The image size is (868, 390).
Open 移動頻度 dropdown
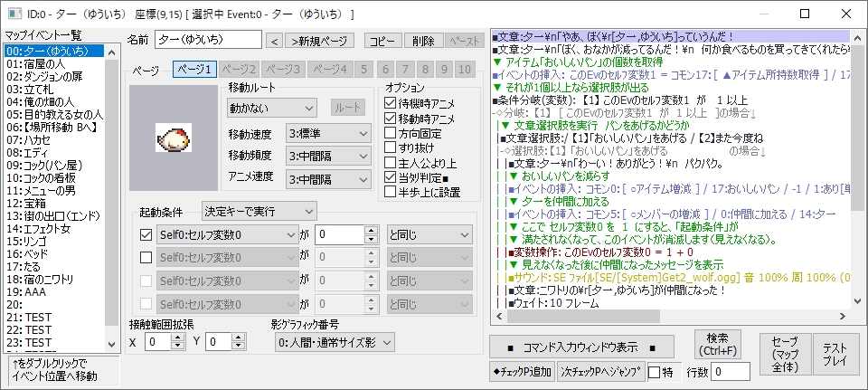(x=327, y=157)
